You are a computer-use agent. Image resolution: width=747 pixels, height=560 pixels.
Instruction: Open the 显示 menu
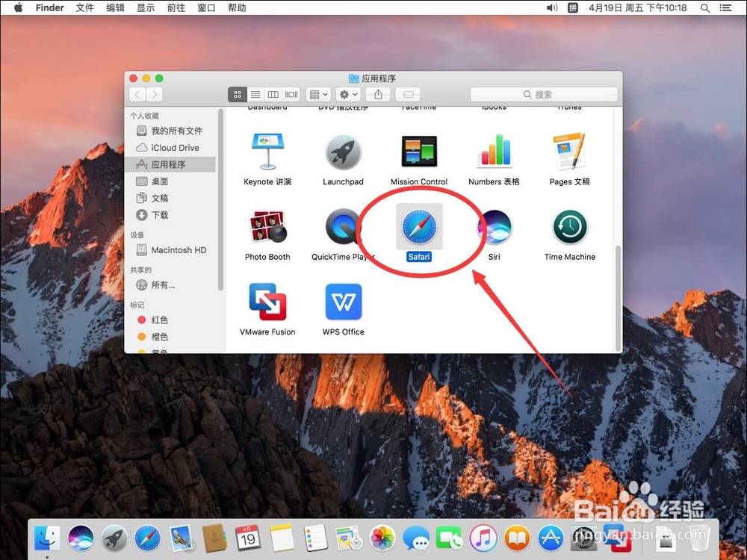(x=146, y=7)
